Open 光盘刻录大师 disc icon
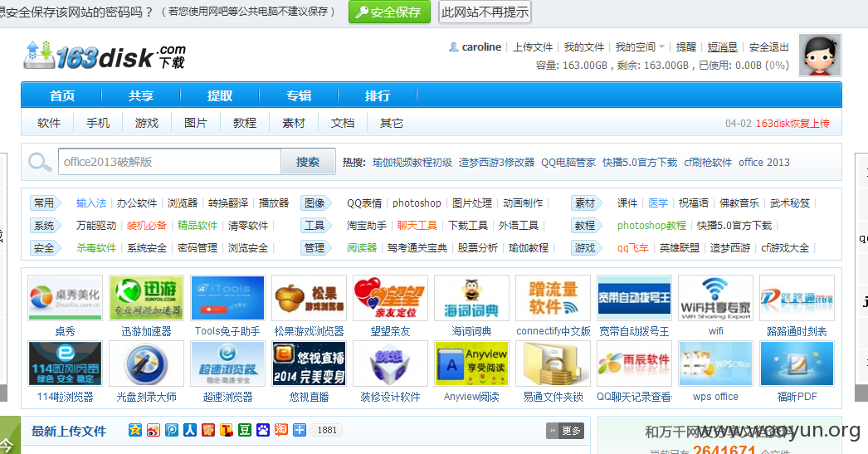The height and width of the screenshot is (454, 868). (x=146, y=364)
